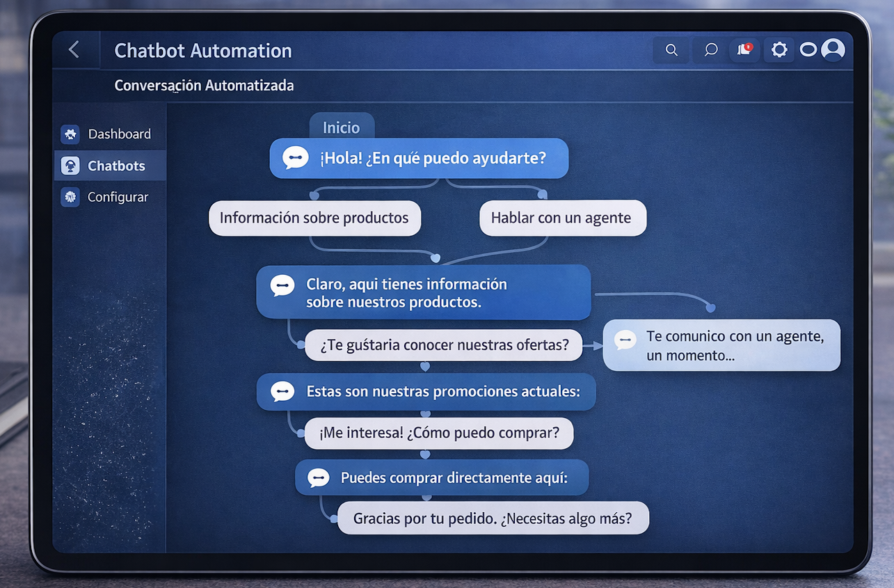The image size is (894, 588).
Task: Go back using the left chevron arrow
Action: 74,49
